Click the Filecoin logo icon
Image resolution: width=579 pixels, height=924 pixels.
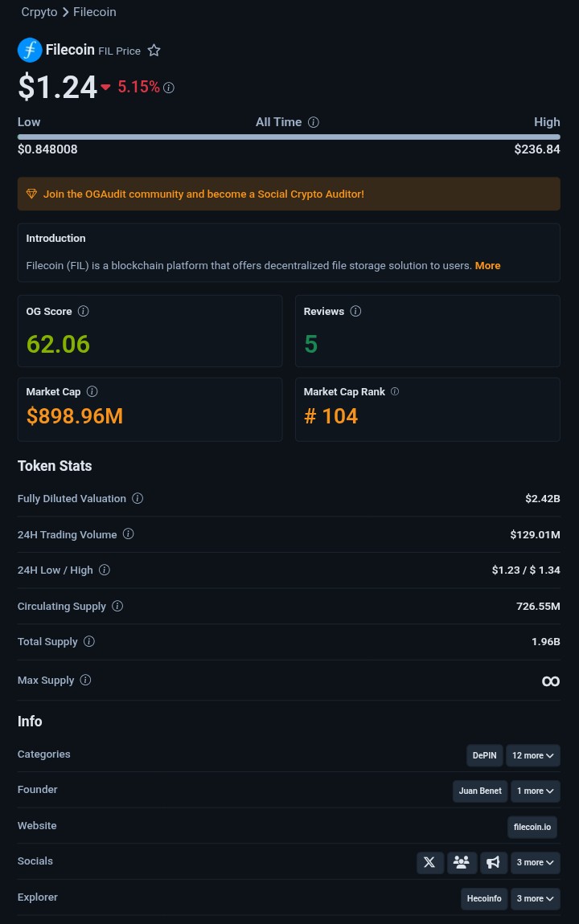click(x=30, y=50)
